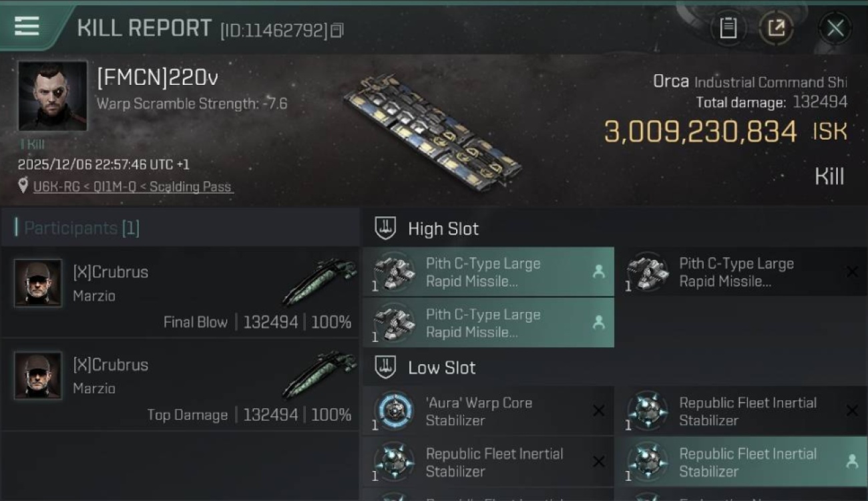The height and width of the screenshot is (501, 868).
Task: Select the 'Aura' Warp Core Stabilizer icon
Action: [394, 411]
